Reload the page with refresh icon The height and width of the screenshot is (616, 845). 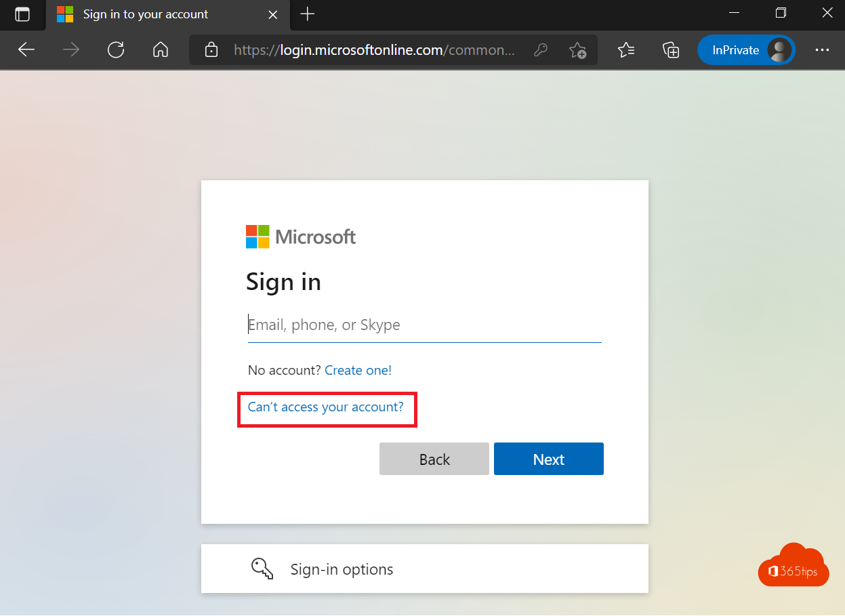(116, 49)
